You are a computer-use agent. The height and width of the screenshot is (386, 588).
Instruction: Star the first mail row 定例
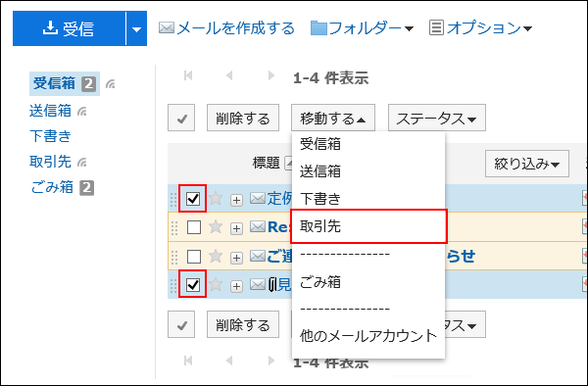[216, 198]
